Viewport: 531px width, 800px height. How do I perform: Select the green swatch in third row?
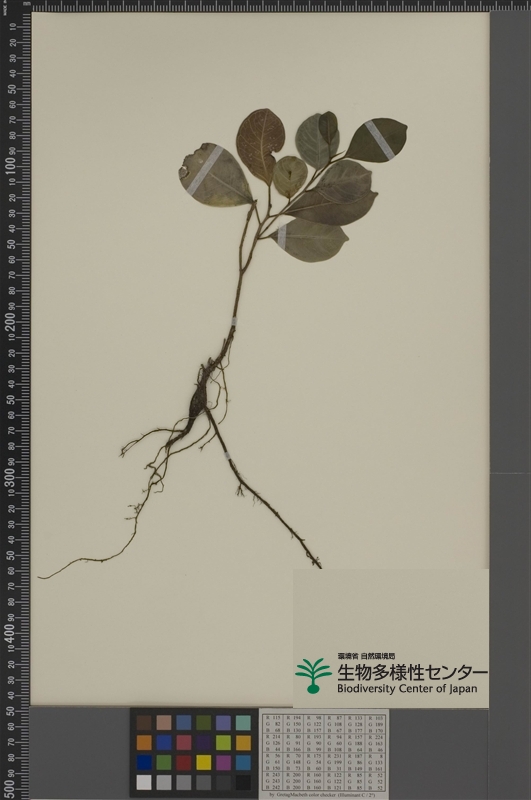(164, 762)
